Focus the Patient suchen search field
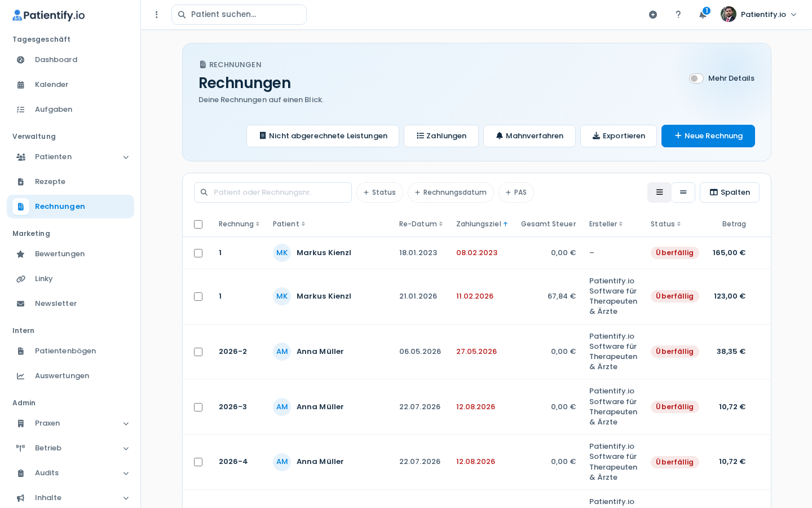This screenshot has height=508, width=812. [x=239, y=15]
